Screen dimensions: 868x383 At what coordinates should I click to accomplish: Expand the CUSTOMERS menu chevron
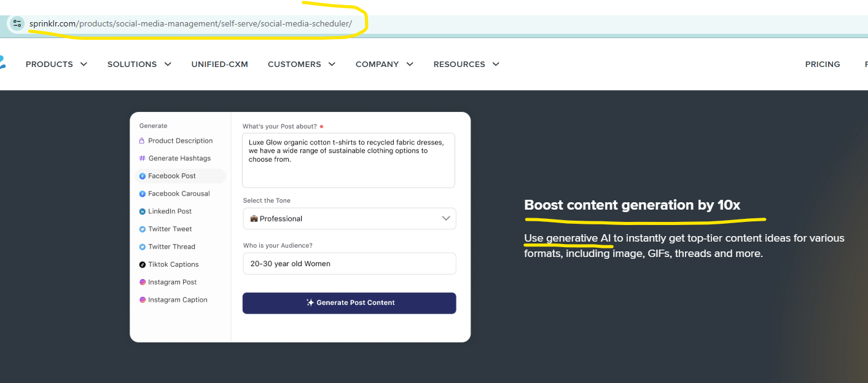pyautogui.click(x=332, y=64)
